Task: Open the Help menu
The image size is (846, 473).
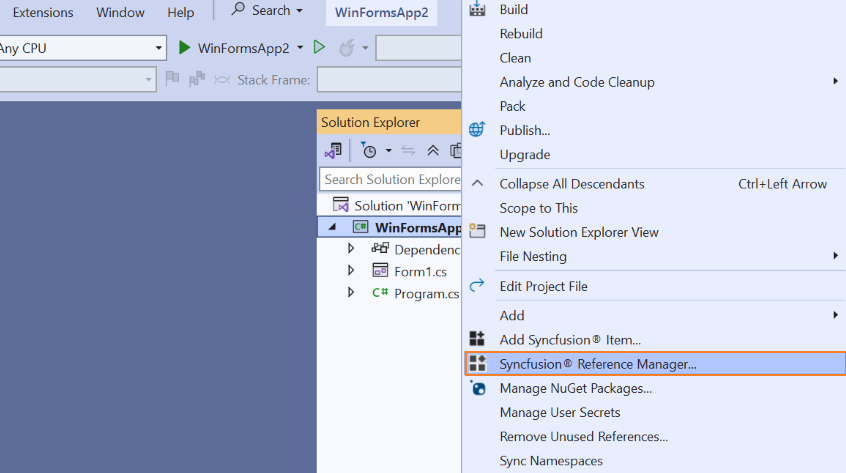Action: (180, 12)
